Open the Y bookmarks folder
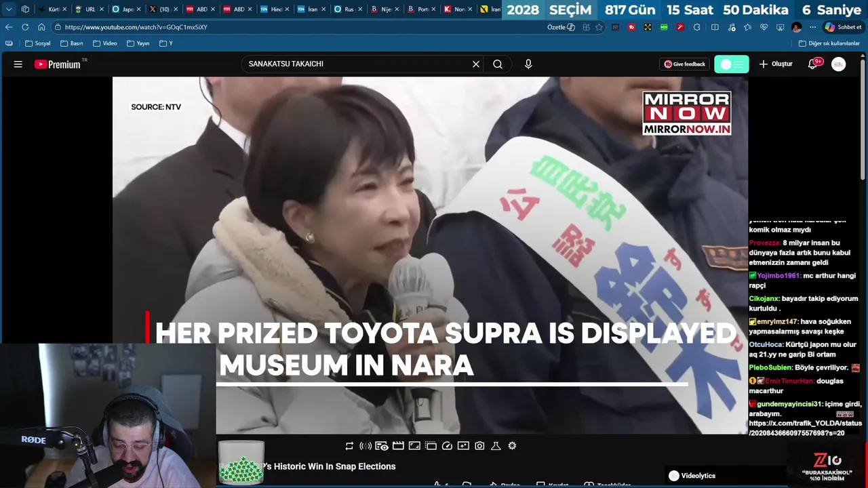The width and height of the screenshot is (868, 488). tap(166, 43)
